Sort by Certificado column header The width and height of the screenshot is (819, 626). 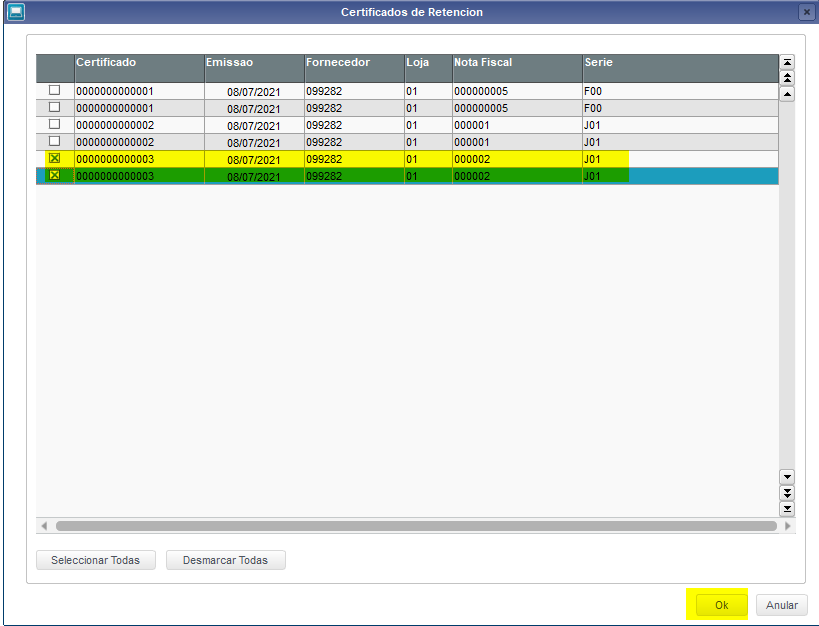point(139,68)
